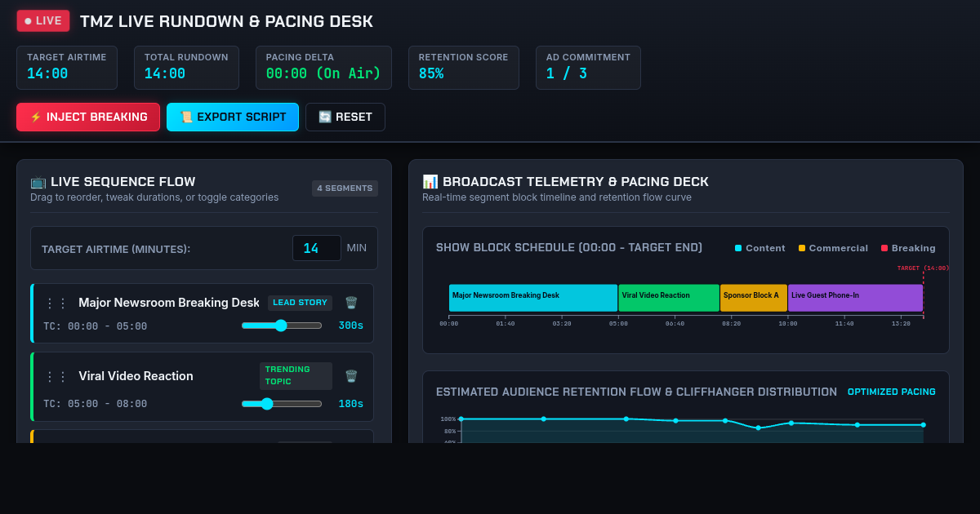The width and height of the screenshot is (980, 514).
Task: Click the TV icon beside Live Sequence Flow
Action: [x=38, y=182]
